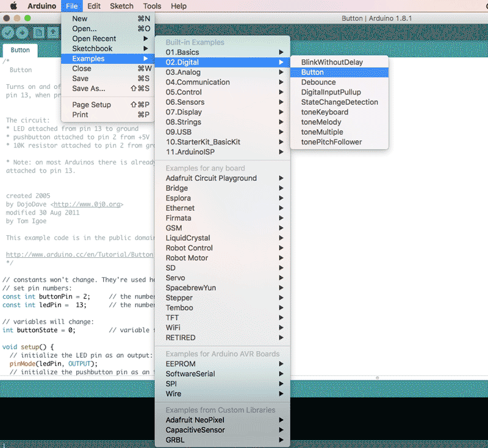Expand the 03.Analog examples submenu
488x448 pixels.
(x=223, y=72)
